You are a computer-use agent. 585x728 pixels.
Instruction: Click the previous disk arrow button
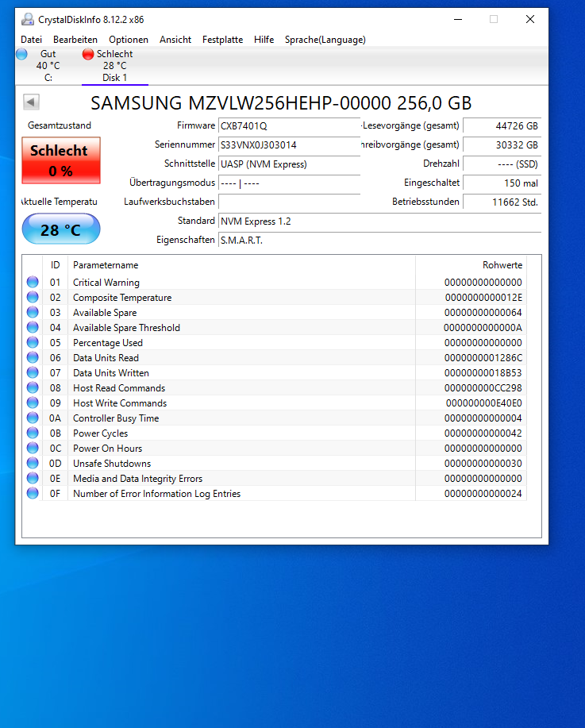pos(31,102)
